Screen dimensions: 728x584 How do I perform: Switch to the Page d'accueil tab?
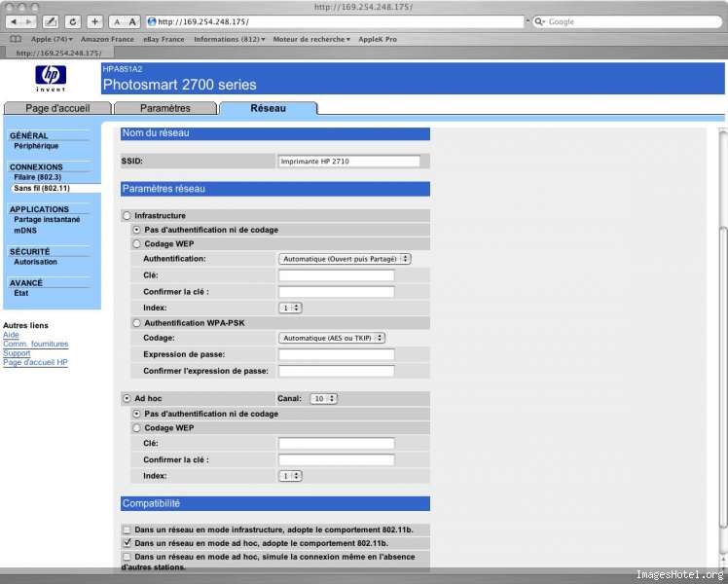pos(57,108)
